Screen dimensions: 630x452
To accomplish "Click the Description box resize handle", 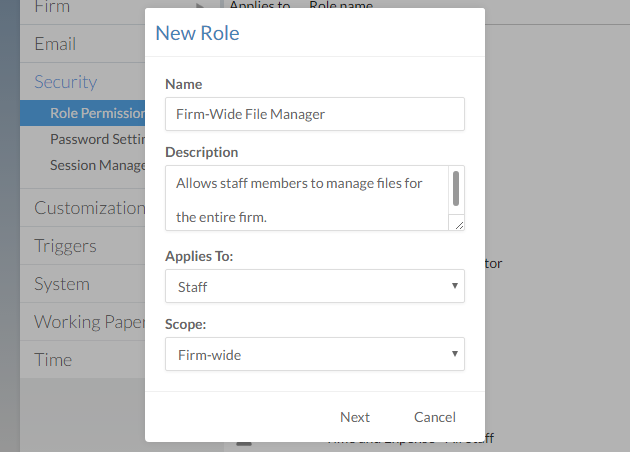I will tap(459, 225).
